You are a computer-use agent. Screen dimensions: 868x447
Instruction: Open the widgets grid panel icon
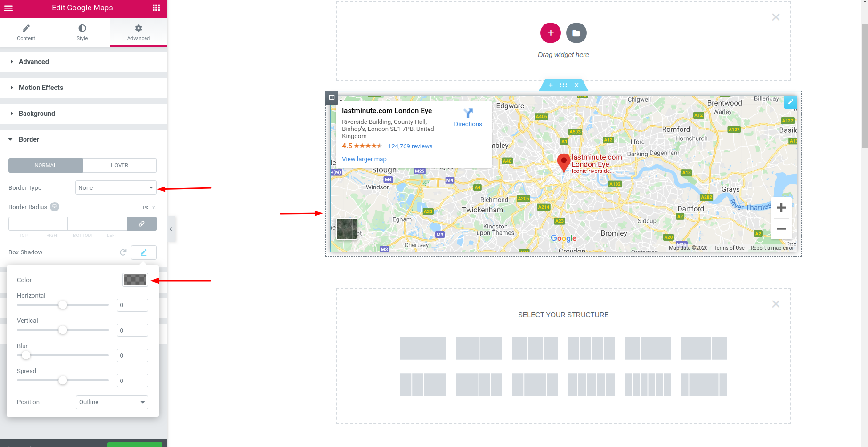click(x=156, y=8)
